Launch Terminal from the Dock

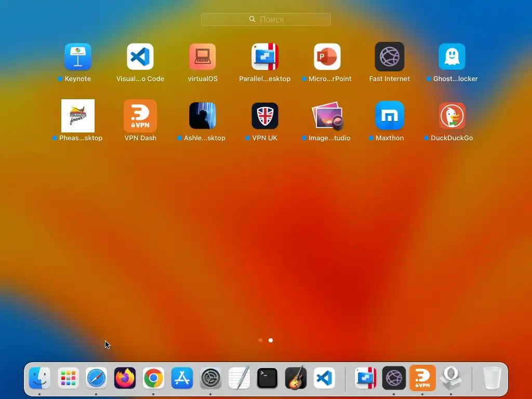268,378
